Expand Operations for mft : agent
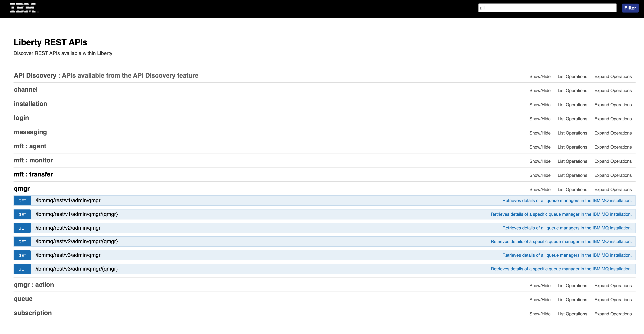 tap(613, 147)
